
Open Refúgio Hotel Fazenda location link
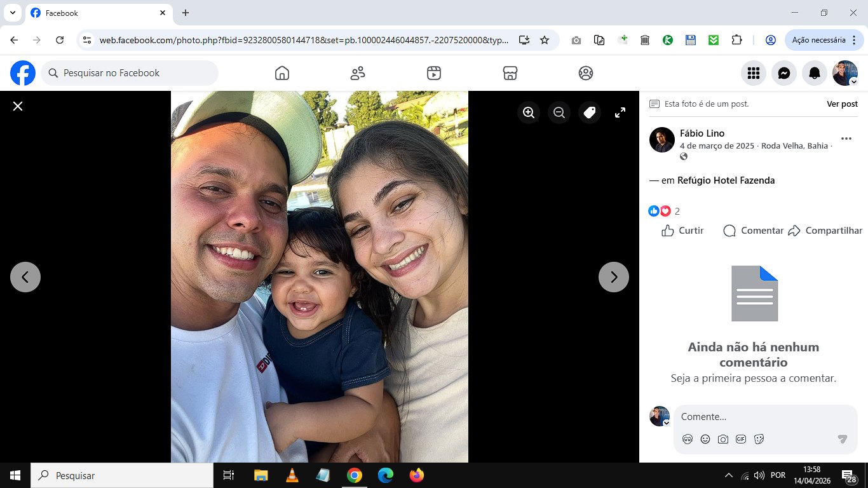[726, 180]
